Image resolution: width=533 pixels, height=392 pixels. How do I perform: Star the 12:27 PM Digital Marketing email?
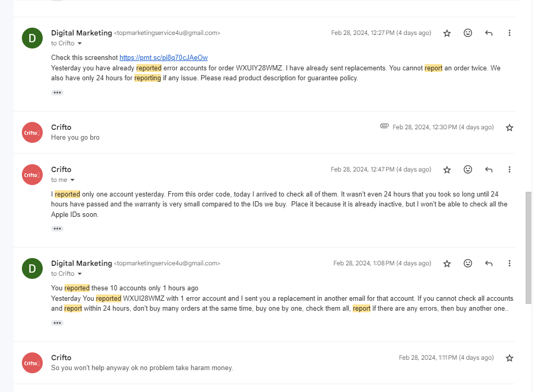pos(447,33)
